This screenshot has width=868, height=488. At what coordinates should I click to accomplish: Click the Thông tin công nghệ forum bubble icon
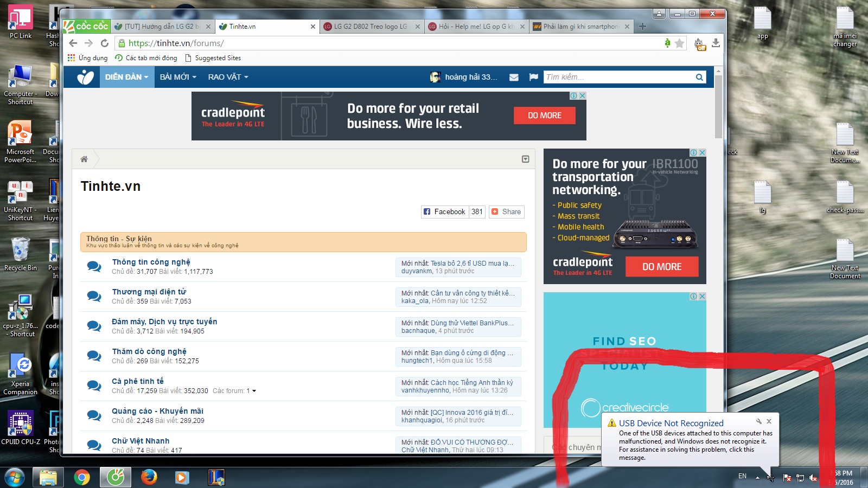coord(94,266)
